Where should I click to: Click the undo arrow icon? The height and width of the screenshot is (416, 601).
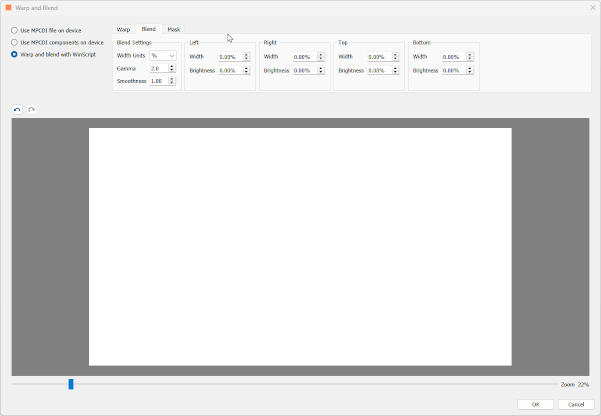click(x=17, y=110)
